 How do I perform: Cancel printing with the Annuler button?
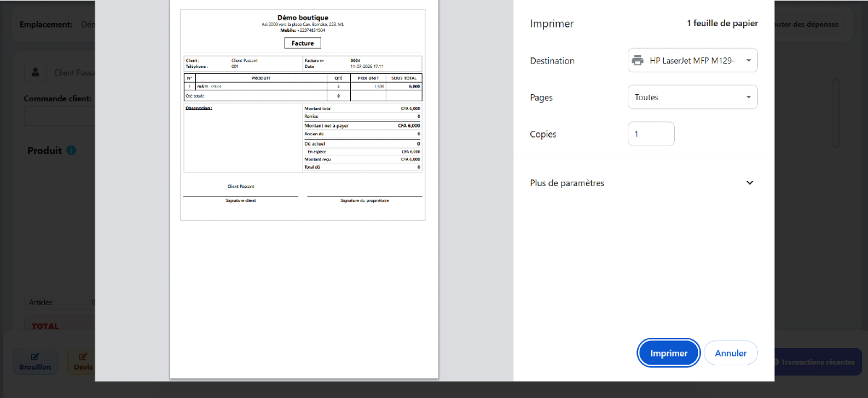pos(731,353)
